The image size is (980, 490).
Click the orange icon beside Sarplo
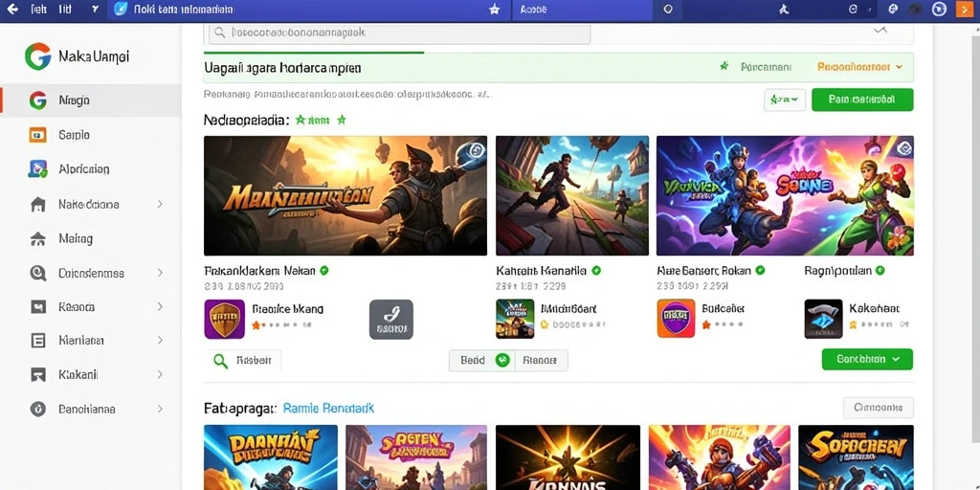coord(37,134)
